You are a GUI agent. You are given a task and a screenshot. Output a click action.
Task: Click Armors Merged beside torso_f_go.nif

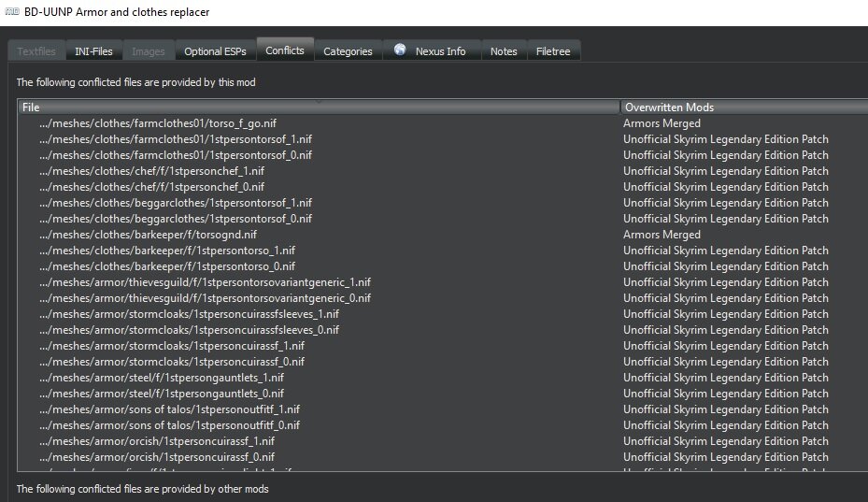[662, 123]
